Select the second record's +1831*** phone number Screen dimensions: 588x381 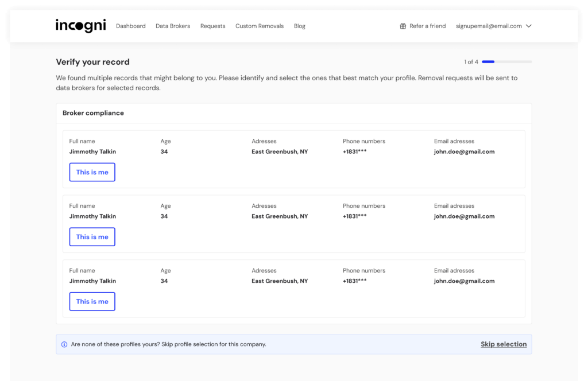point(355,216)
